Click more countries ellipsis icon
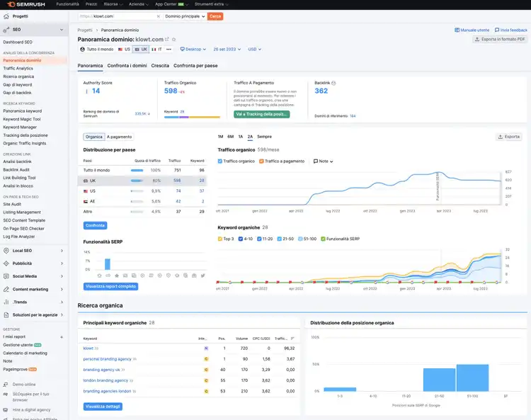Image resolution: width=531 pixels, height=420 pixels. point(169,50)
